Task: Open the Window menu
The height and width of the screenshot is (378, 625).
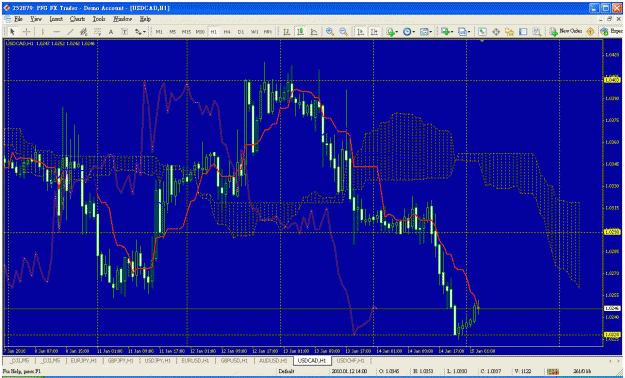Action: click(x=122, y=19)
